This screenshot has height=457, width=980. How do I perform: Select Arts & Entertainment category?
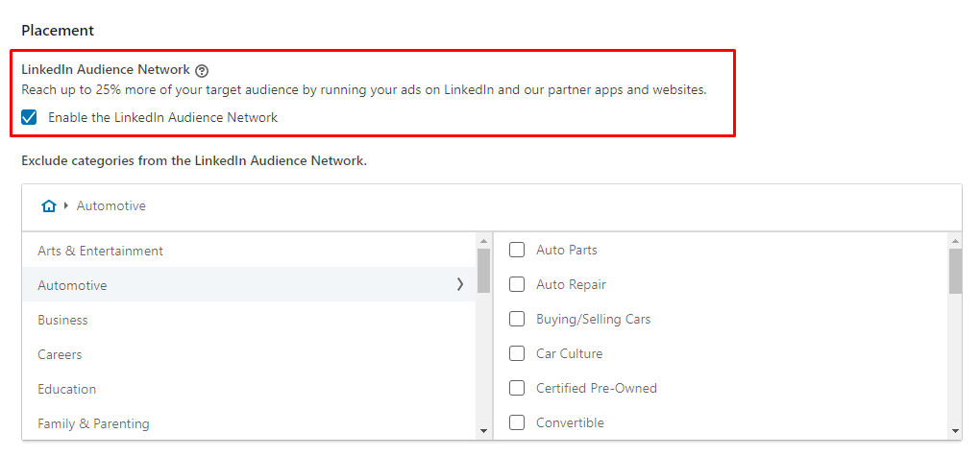click(x=249, y=251)
